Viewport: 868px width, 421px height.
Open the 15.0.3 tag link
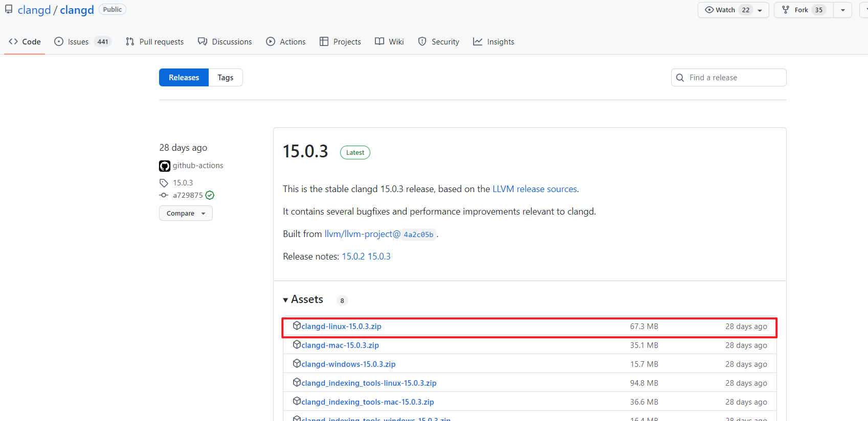[x=183, y=183]
